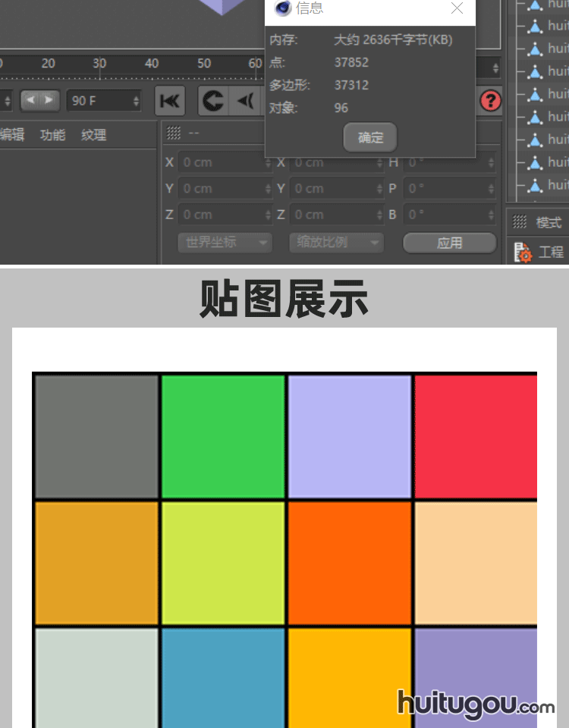This screenshot has height=728, width=569.
Task: Open the 功能 menu
Action: point(52,135)
